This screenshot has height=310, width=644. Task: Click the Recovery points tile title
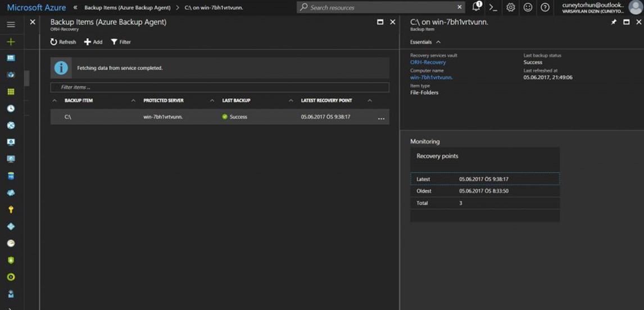437,156
